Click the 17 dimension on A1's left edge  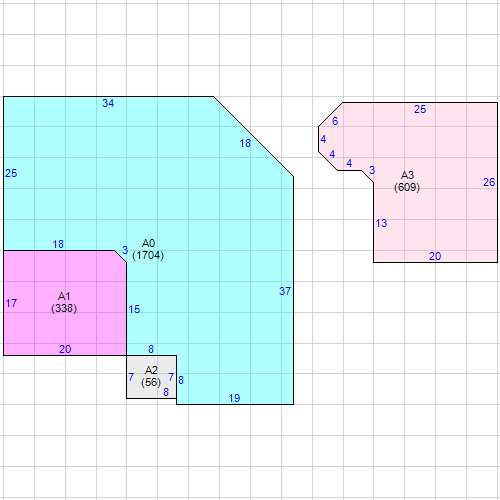click(x=11, y=303)
